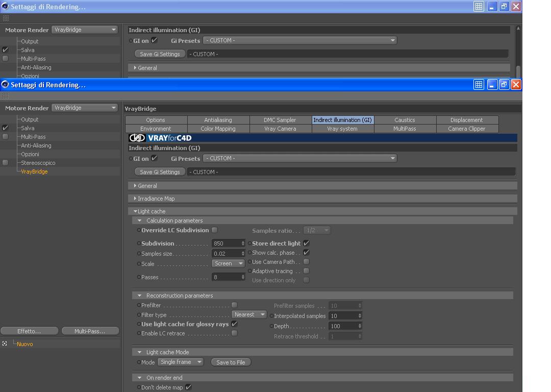Image resolution: width=551 pixels, height=392 pixels.
Task: Click Passes stepper arrows
Action: point(243,277)
